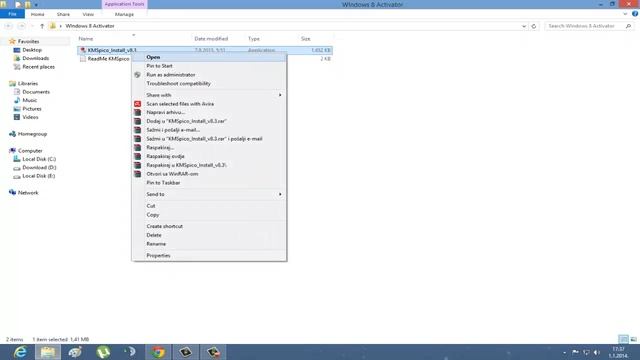Open Download (D:) drive in navigation pane
This screenshot has height=360, width=640.
(39, 168)
